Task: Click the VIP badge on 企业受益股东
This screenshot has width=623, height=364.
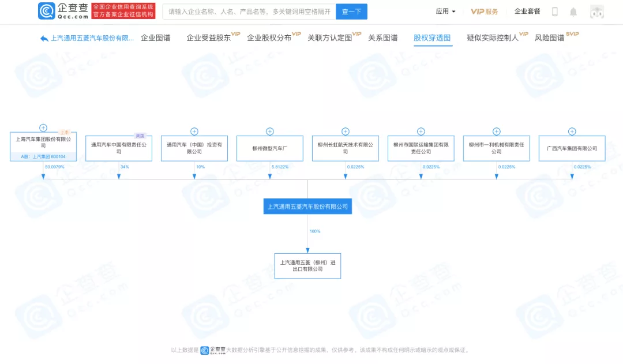Action: [x=235, y=34]
